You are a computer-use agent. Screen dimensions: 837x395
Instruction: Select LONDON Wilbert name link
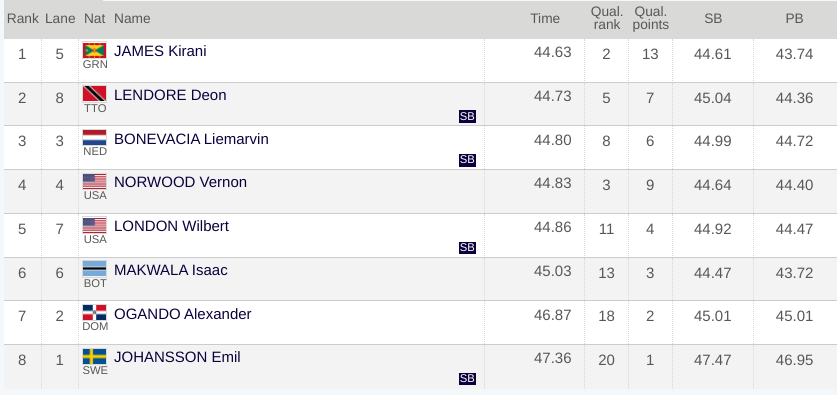click(171, 226)
